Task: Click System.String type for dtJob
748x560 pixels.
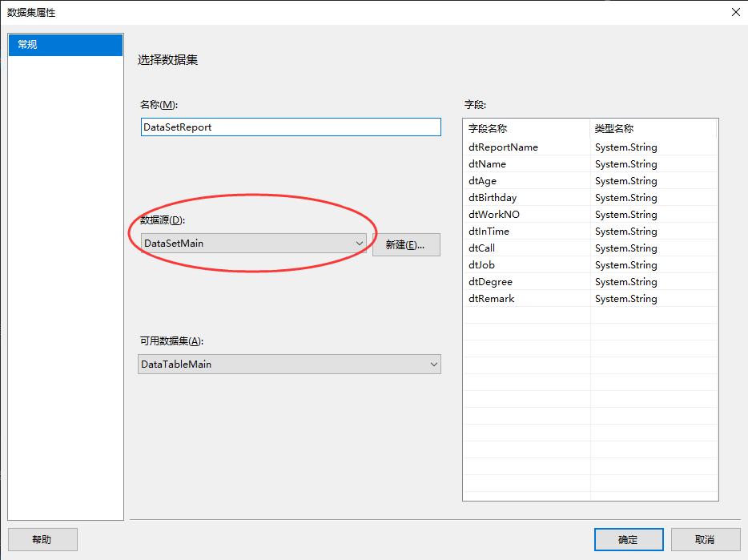Action: click(626, 265)
